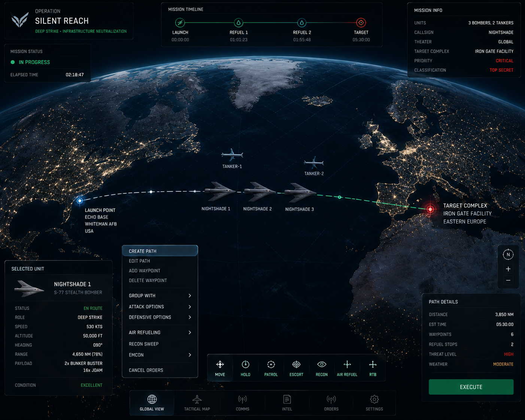Jump to the Refuel 2 timeline marker
Image resolution: width=525 pixels, height=420 pixels.
click(x=302, y=22)
